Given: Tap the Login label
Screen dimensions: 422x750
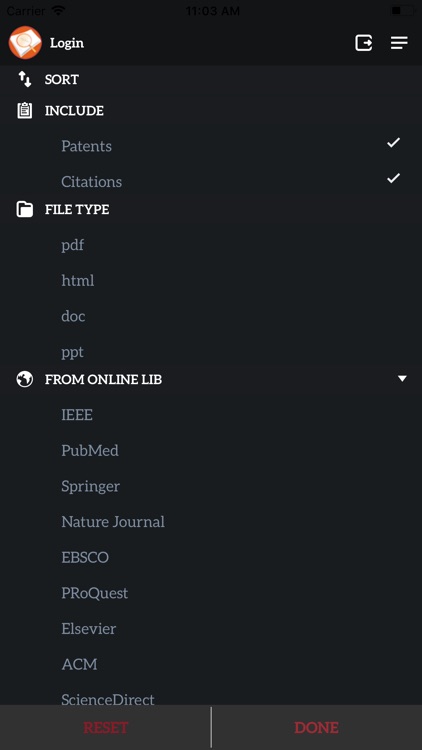Looking at the screenshot, I should click(x=67, y=43).
